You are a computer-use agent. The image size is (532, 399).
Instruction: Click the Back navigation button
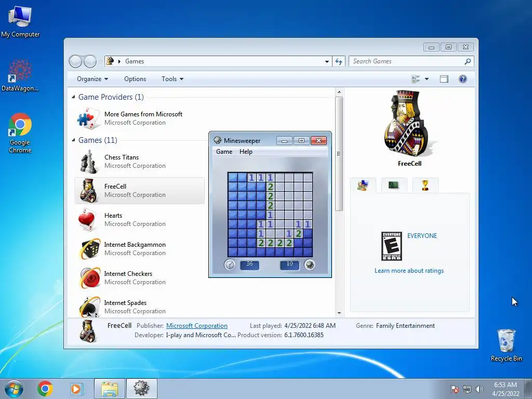[x=75, y=61]
